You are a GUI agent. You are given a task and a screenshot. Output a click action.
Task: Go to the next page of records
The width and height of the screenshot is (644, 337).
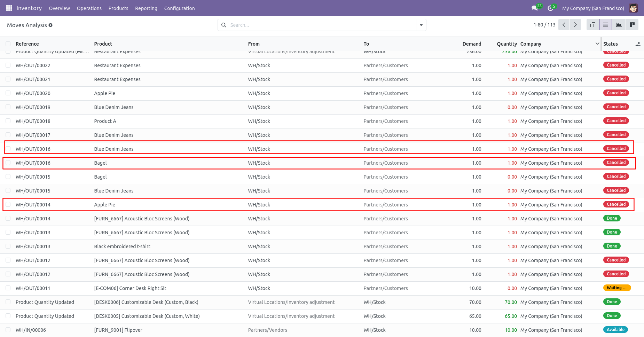(575, 25)
